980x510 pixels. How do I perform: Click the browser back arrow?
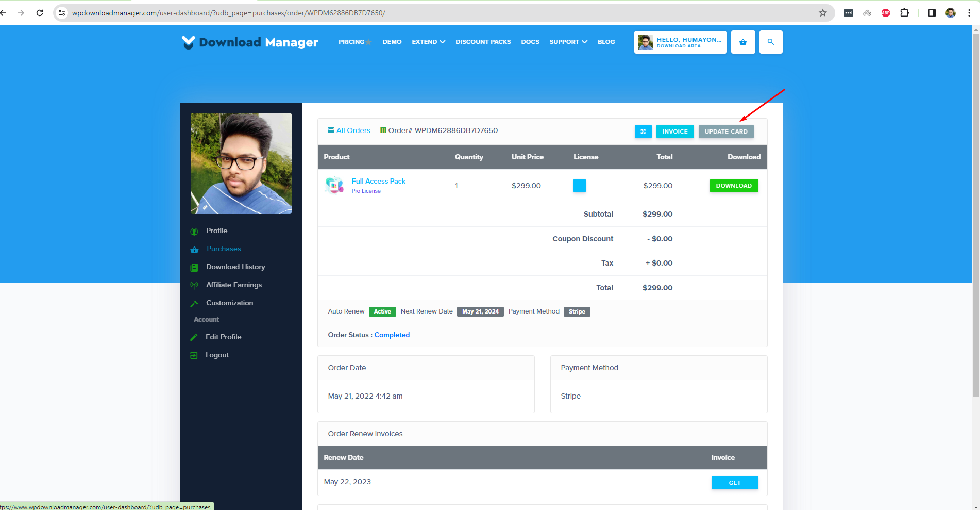tap(3, 13)
